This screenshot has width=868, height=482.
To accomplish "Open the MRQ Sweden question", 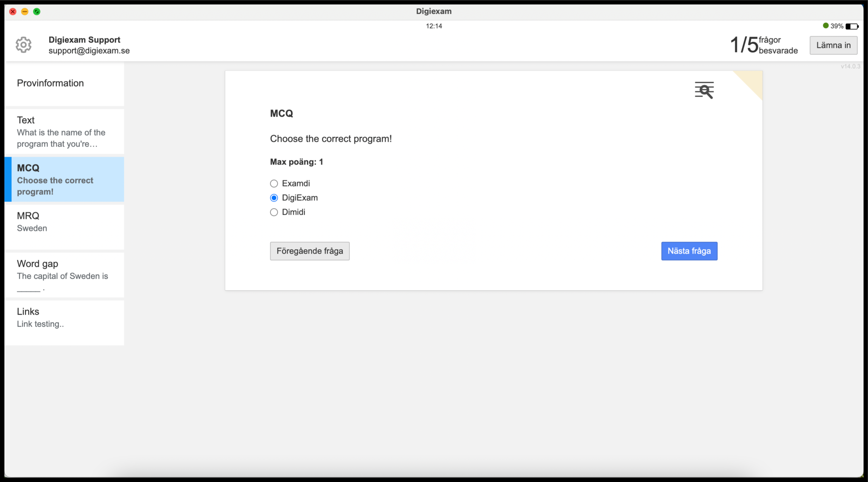I will 64,227.
